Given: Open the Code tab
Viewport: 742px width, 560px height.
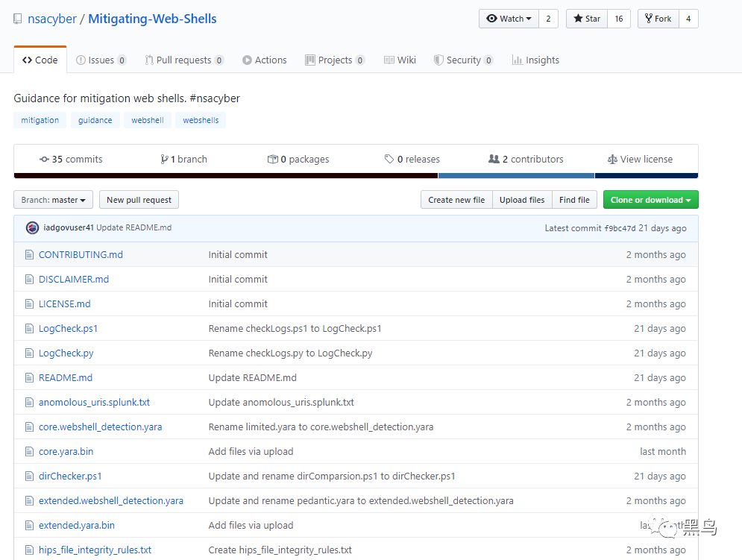Looking at the screenshot, I should coord(40,60).
